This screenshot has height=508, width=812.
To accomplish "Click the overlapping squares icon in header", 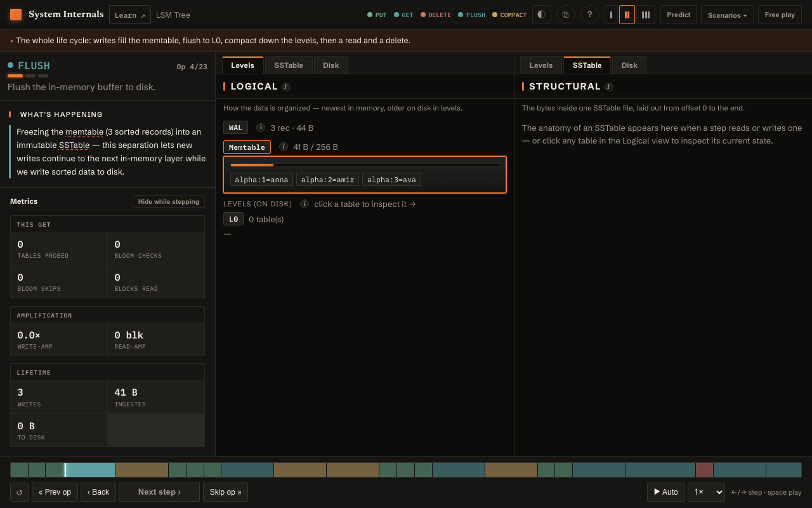I will click(566, 15).
